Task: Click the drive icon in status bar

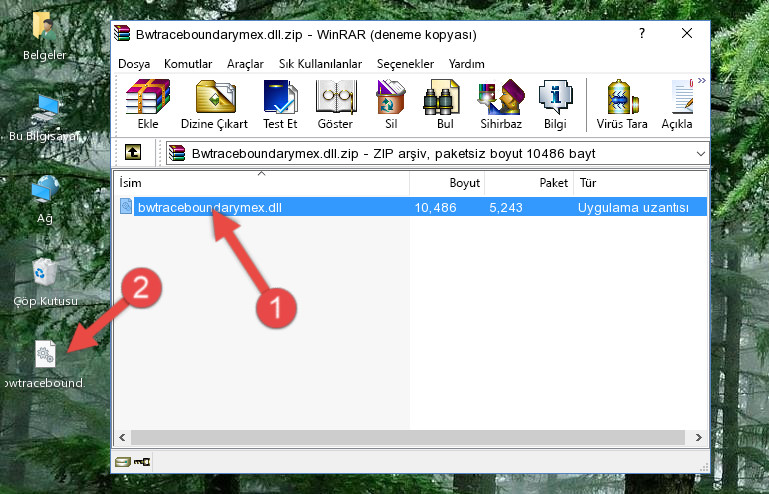Action: click(x=123, y=462)
